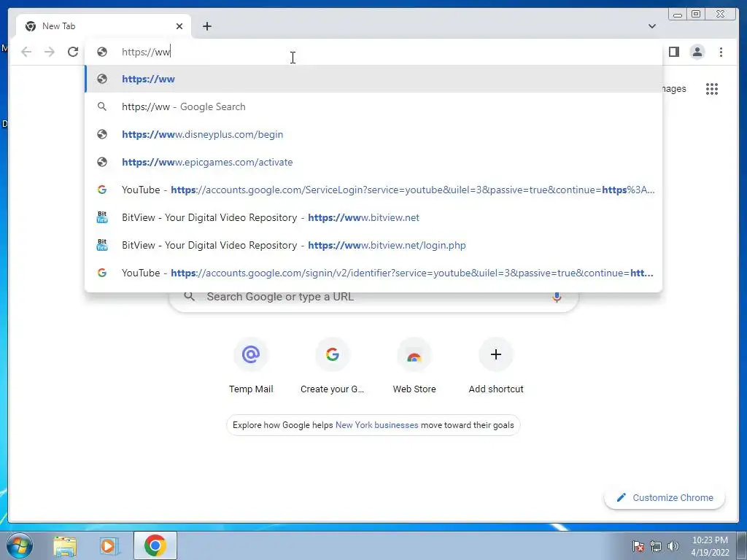The image size is (747, 560).
Task: Open the profile avatar menu
Action: coord(697,52)
